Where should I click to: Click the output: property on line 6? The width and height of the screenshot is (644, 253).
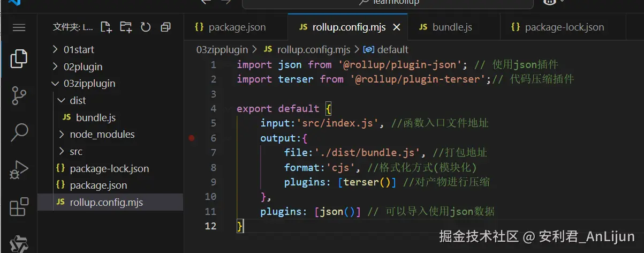pos(284,138)
